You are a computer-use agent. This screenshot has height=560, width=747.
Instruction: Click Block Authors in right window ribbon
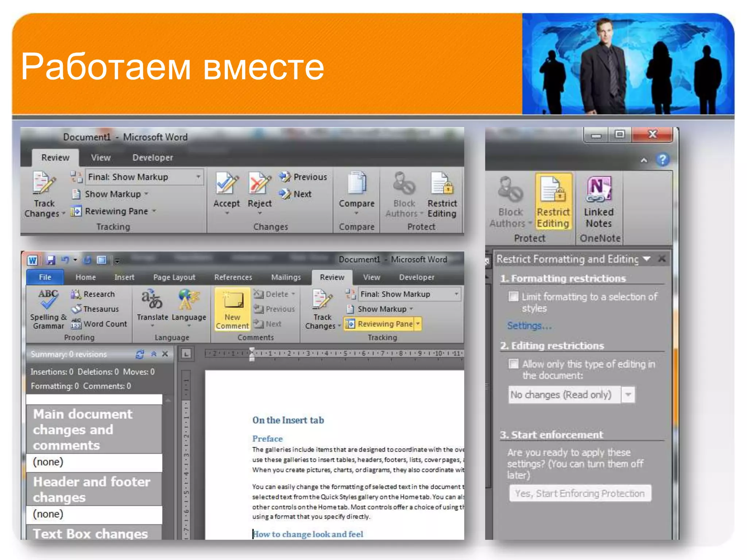[x=510, y=202]
